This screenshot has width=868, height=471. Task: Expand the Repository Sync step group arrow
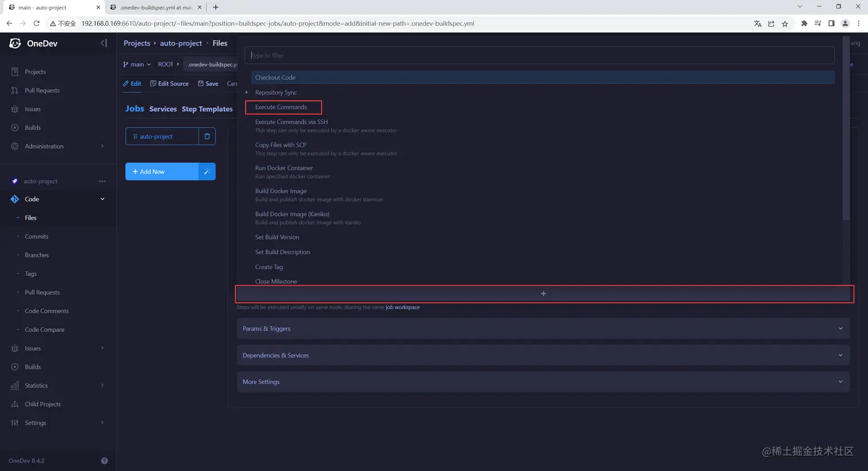pos(247,92)
